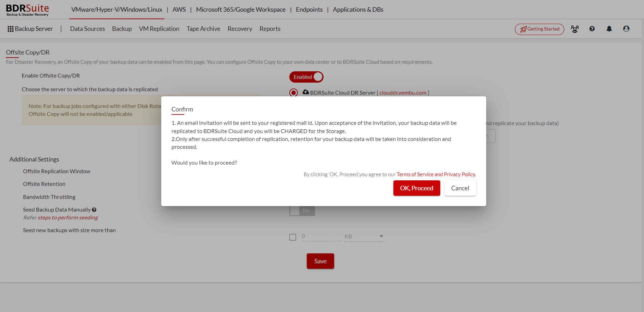Open the Reports menu
The width and height of the screenshot is (644, 312).
click(270, 29)
